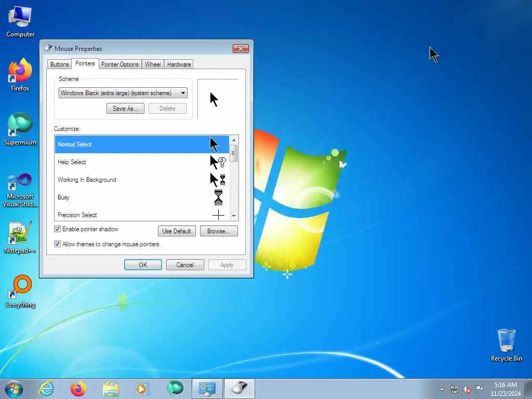Click the Mouse Properties title bar mouse icon
532x399 pixels.
(48, 48)
